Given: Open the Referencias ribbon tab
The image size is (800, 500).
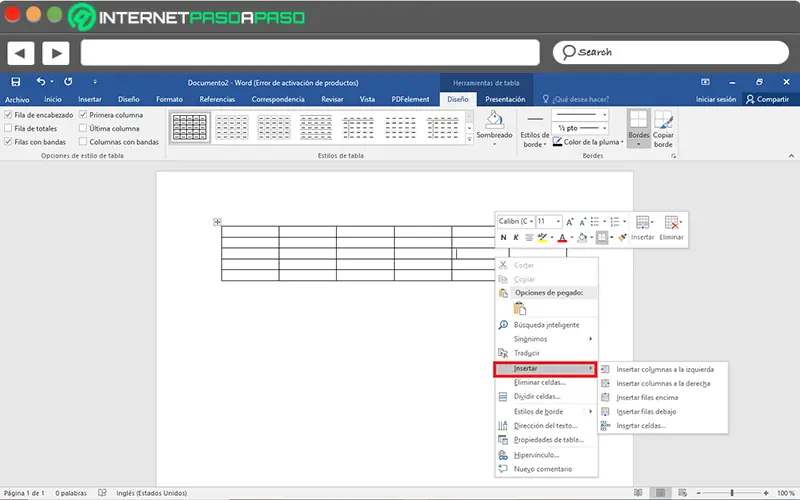Looking at the screenshot, I should click(217, 99).
